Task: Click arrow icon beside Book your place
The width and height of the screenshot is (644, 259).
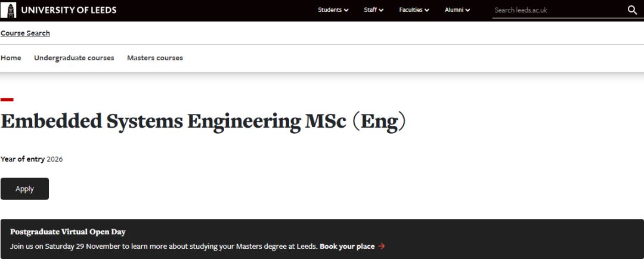Action: pos(382,246)
